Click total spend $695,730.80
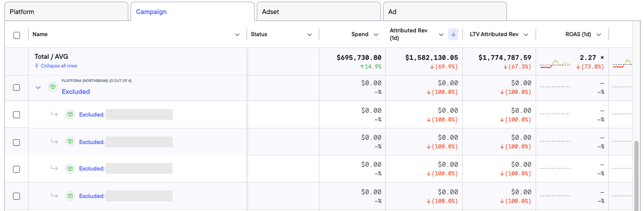644x211 pixels. [x=359, y=58]
